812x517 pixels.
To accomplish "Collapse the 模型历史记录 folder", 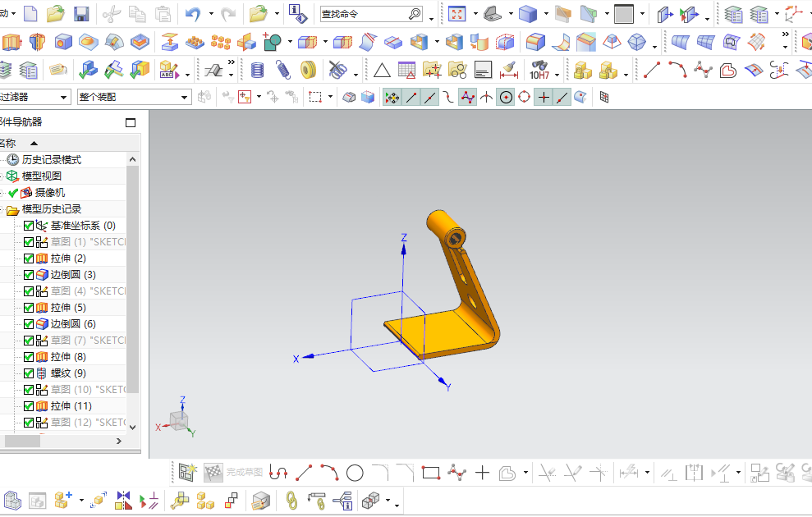I will coord(2,209).
